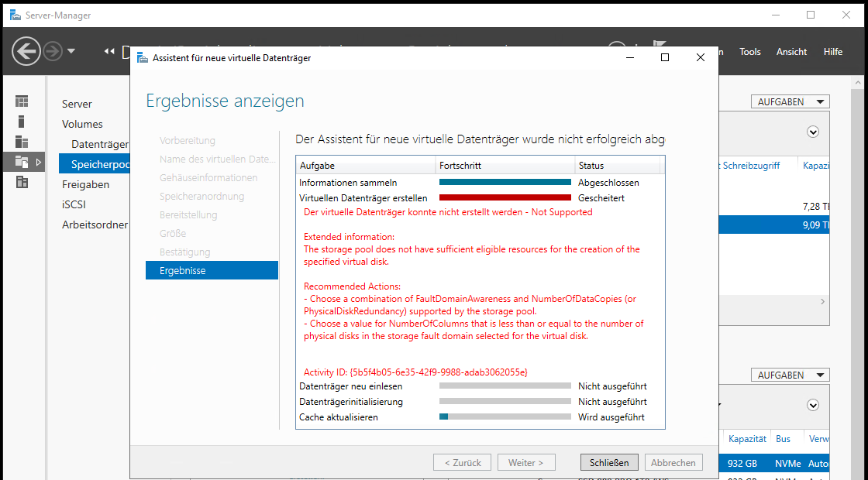The width and height of the screenshot is (868, 480).
Task: Click the Server-Manager back navigation arrow
Action: coord(26,51)
